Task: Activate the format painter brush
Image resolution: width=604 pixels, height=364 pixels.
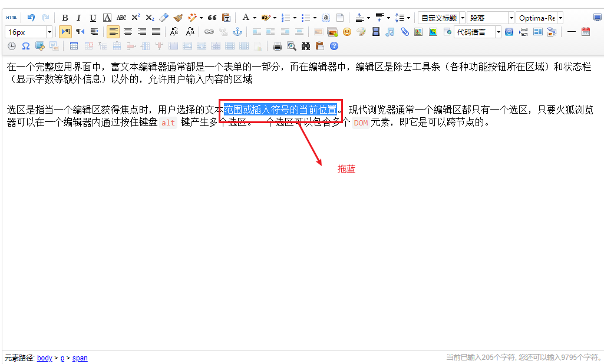Action: [x=178, y=18]
